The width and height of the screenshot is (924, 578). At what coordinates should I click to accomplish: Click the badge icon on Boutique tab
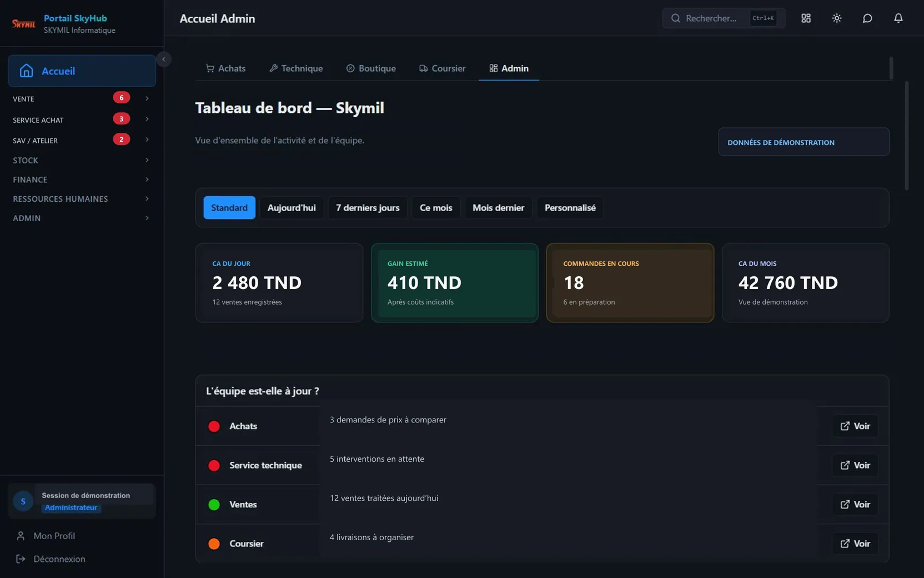(x=350, y=68)
